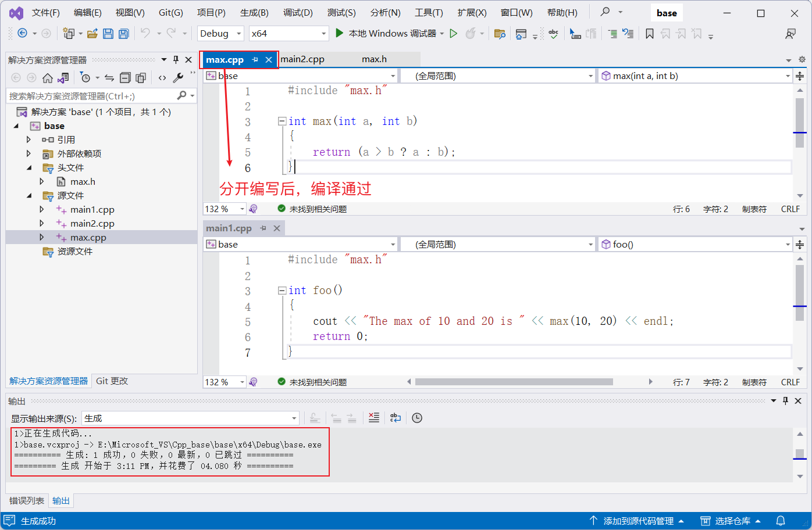
Task: Click the View Code icon in Solution Explorer
Action: pyautogui.click(x=162, y=77)
